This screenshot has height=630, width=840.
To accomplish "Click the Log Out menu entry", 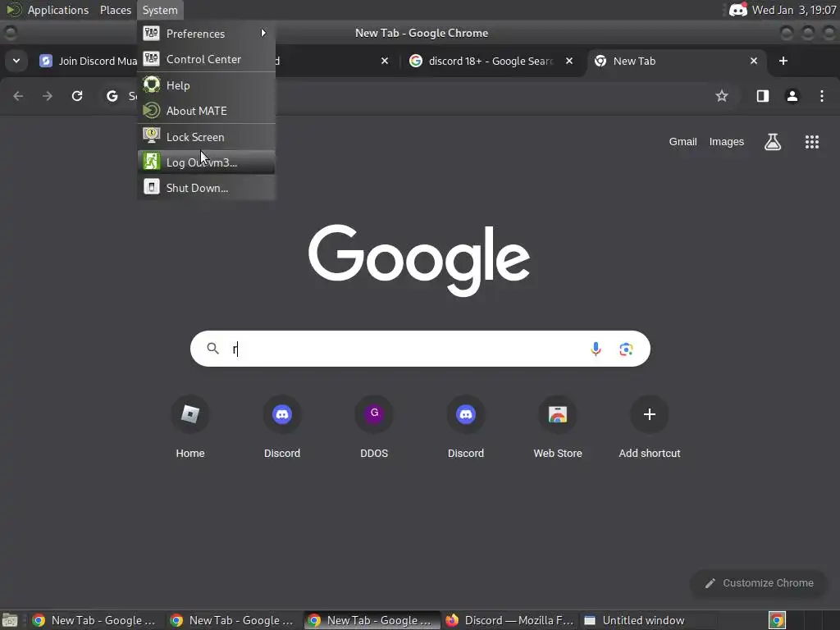I will [x=206, y=162].
